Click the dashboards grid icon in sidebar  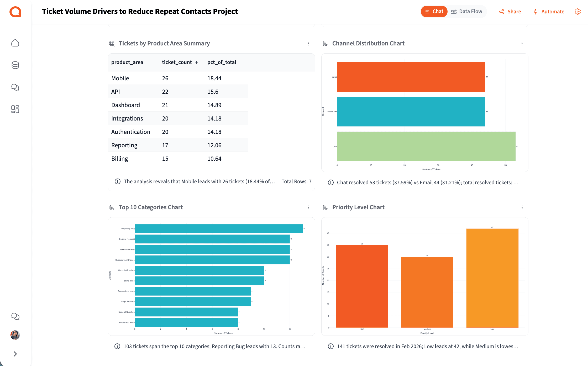pyautogui.click(x=15, y=109)
